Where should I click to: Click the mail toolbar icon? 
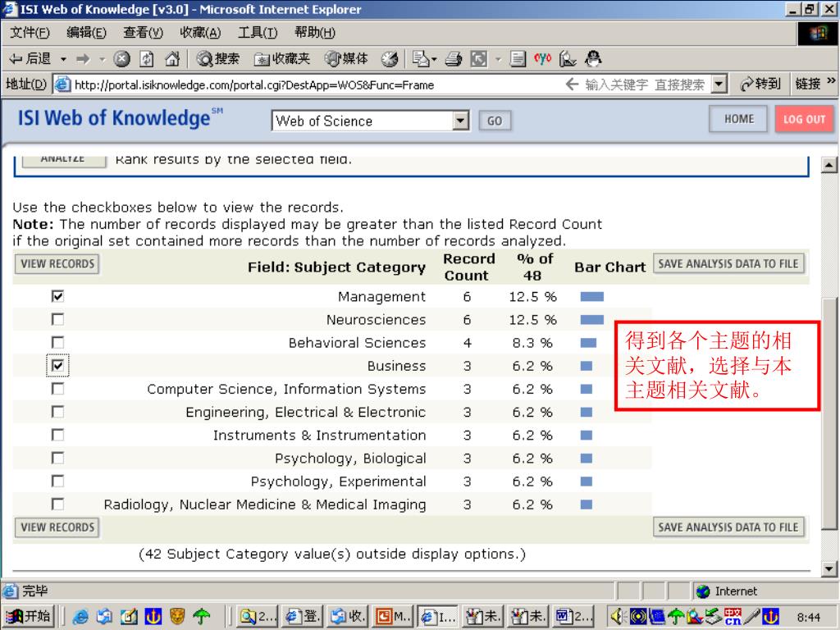pos(421,58)
